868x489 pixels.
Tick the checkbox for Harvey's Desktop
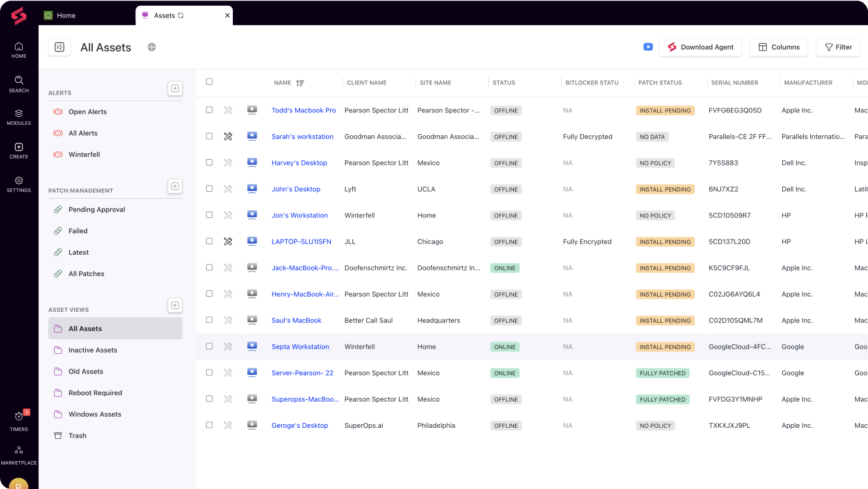209,162
